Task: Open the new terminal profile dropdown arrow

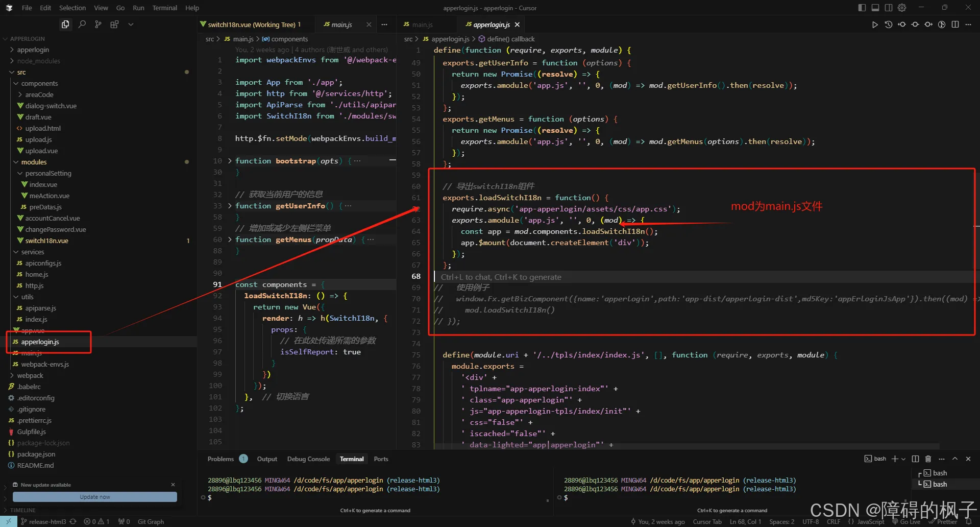Action: (903, 459)
